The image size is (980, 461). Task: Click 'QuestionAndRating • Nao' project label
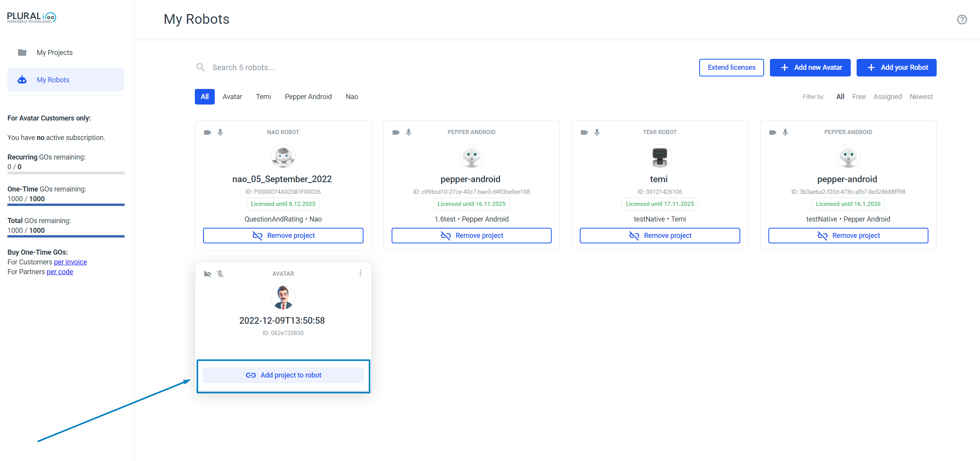[x=283, y=219]
